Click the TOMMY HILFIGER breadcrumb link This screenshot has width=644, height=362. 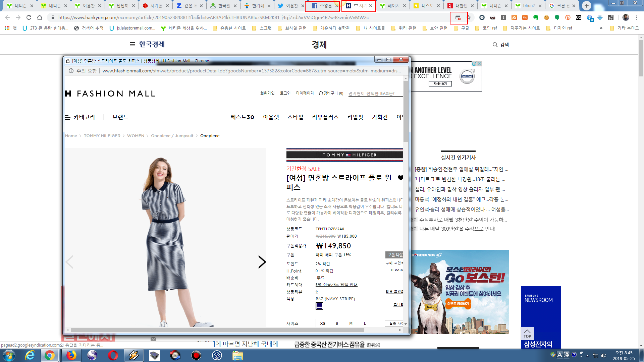pos(102,136)
